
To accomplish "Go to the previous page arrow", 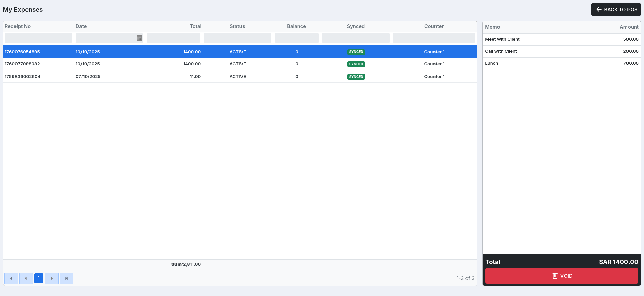I will (26, 278).
